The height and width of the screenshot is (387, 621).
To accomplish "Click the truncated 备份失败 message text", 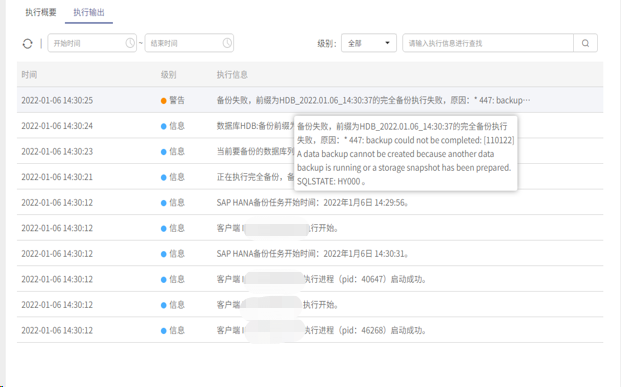I will [373, 101].
